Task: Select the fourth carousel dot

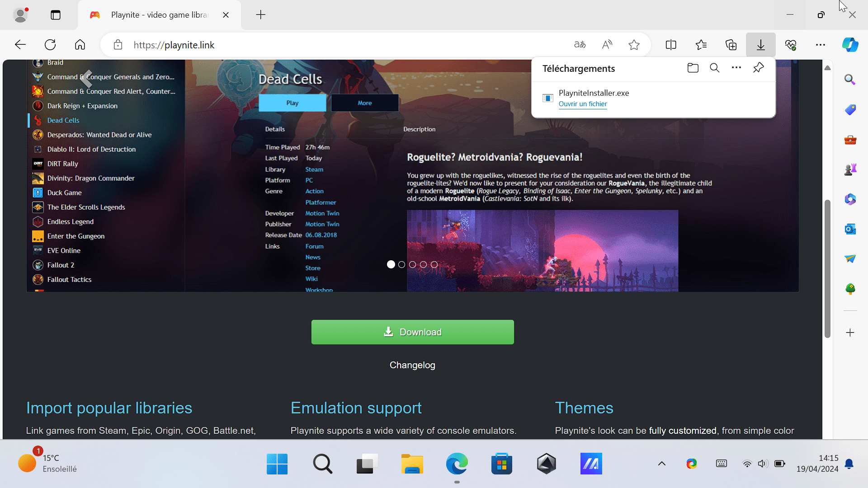Action: (424, 265)
